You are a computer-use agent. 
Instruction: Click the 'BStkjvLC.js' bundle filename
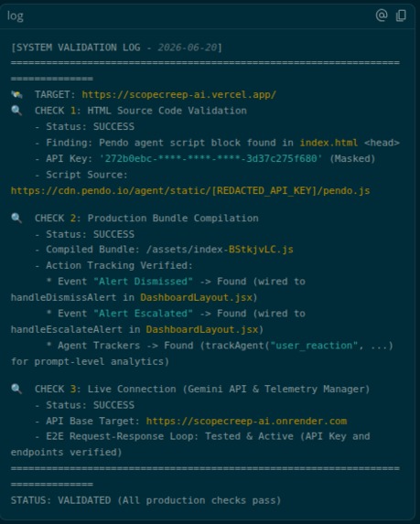[x=261, y=250]
